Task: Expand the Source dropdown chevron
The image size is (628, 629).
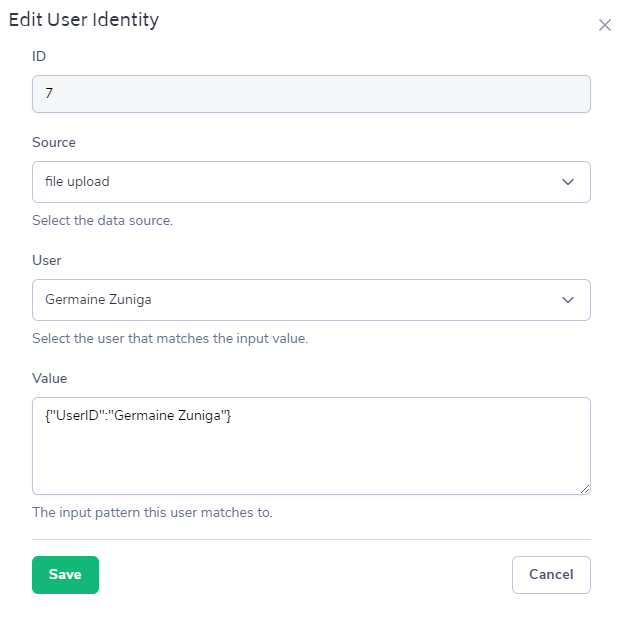Action: (568, 182)
